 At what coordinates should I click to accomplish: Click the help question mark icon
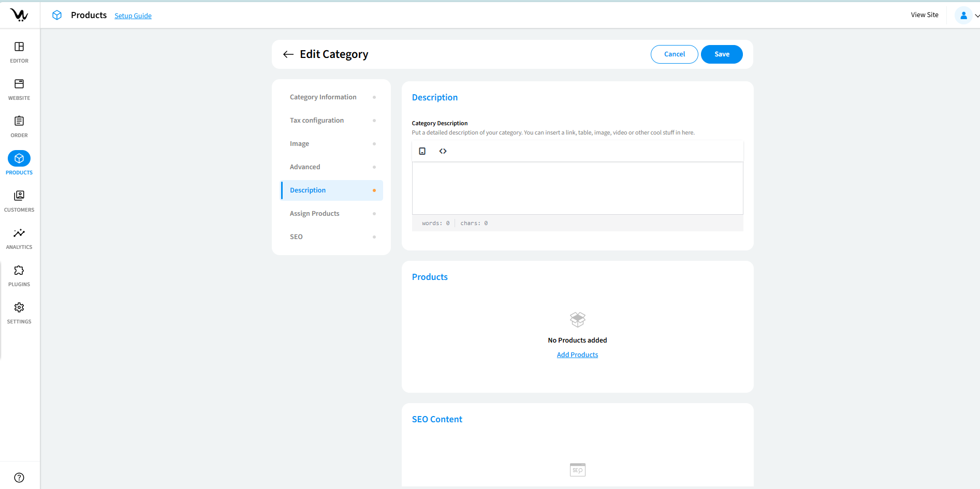click(19, 478)
